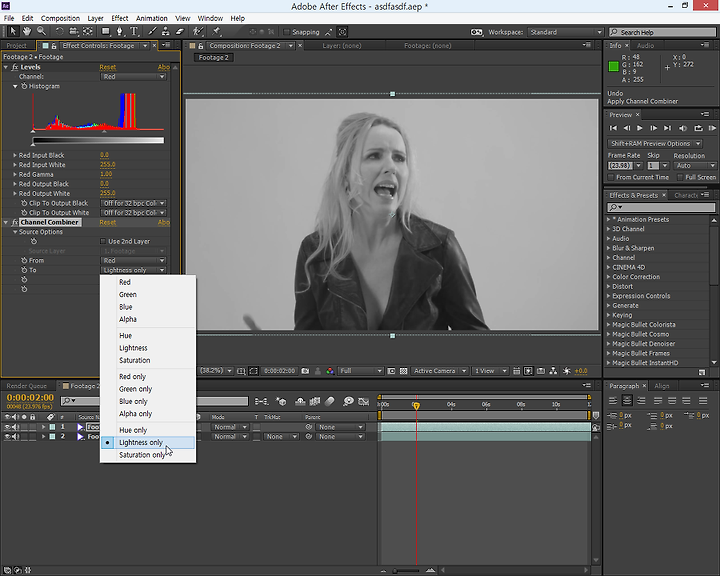The width and height of the screenshot is (720, 576).
Task: Open the Animation menu
Action: coord(152,18)
